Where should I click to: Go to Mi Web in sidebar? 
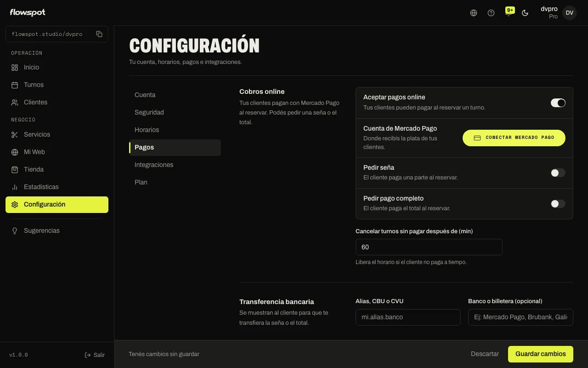[x=57, y=152]
